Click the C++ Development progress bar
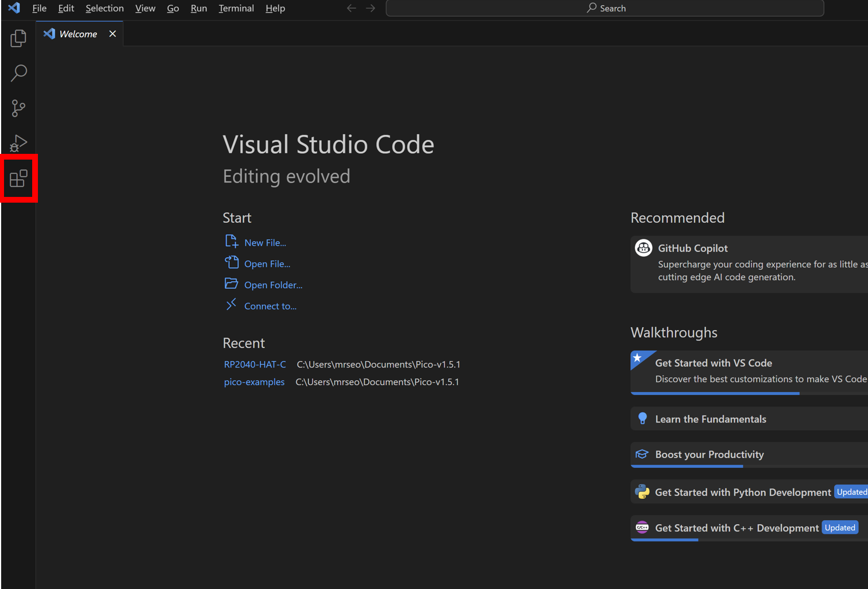Image resolution: width=868 pixels, height=589 pixels. tap(665, 540)
